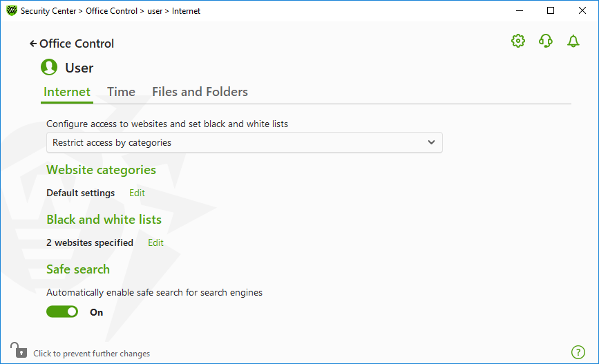
Task: Edit the Website categories default settings
Action: (x=137, y=193)
